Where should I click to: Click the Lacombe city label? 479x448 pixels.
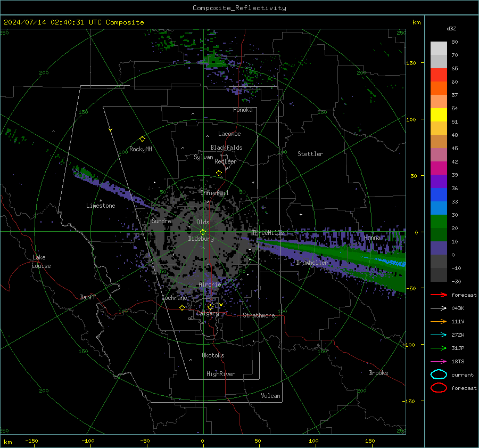[x=229, y=134]
